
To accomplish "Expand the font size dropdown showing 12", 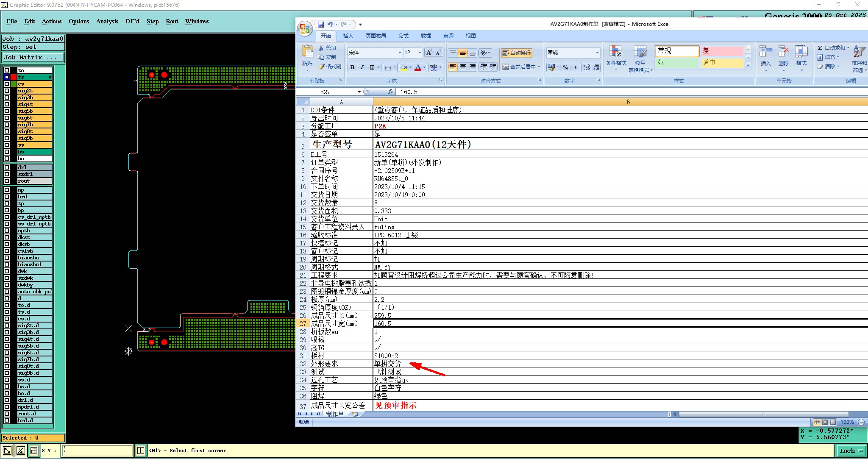I will pos(420,53).
